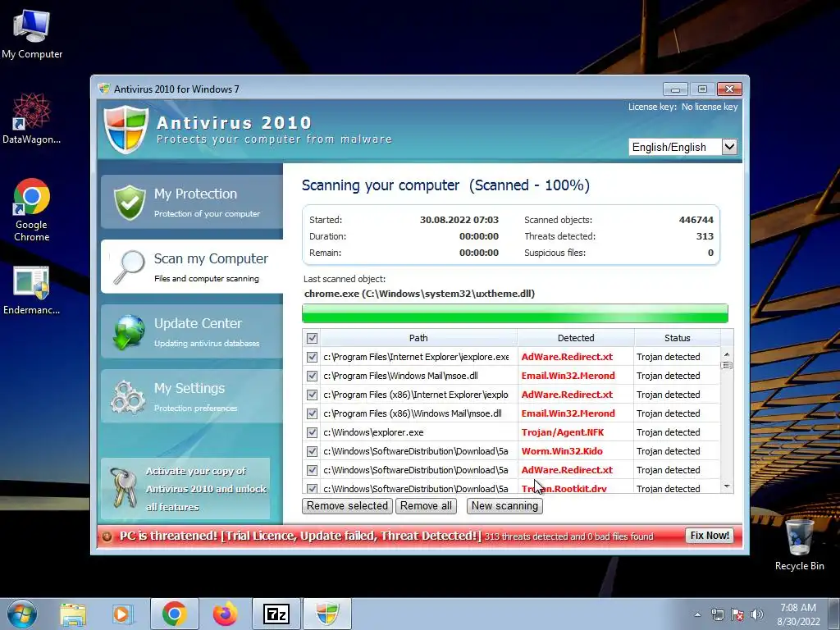840x630 pixels.
Task: Click the network tray icon
Action: click(x=717, y=614)
